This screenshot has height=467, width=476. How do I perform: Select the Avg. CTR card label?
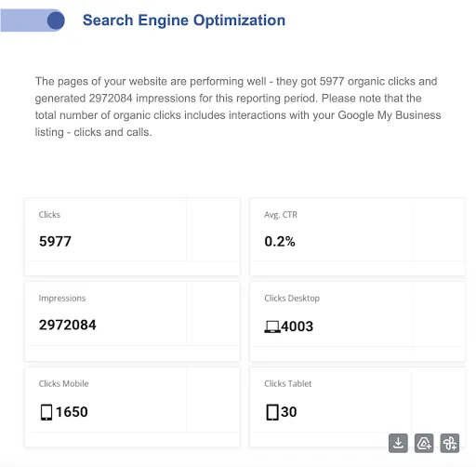pos(281,215)
